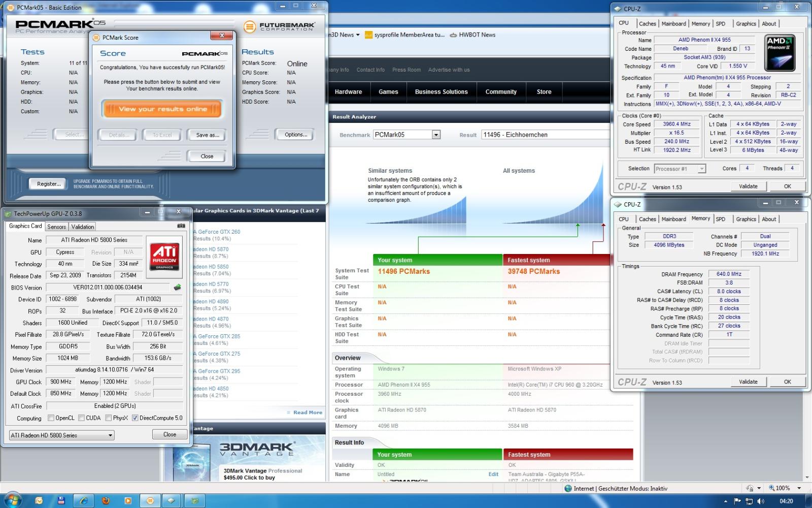Click the AMD Phenom II logo in CPU-Z
The height and width of the screenshot is (508, 812).
(779, 52)
